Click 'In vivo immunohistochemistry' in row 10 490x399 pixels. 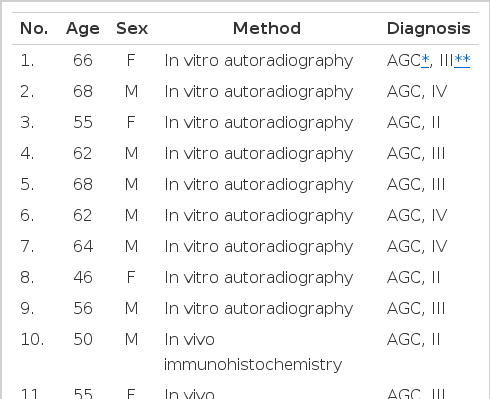253,352
